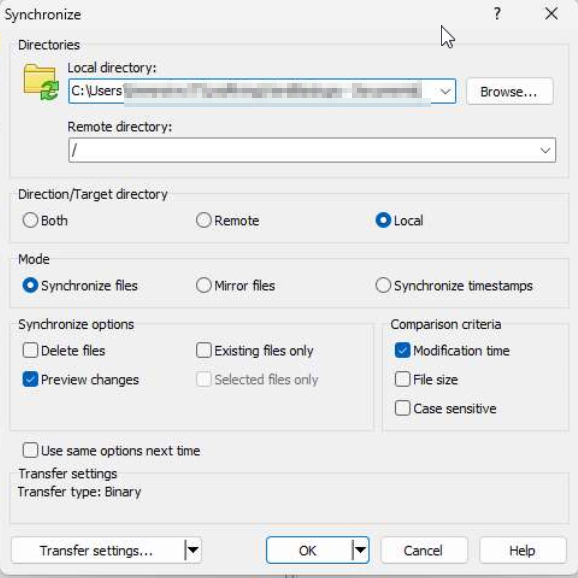Viewport: 578px width, 578px height.
Task: Click the Browse... button
Action: coord(509,91)
